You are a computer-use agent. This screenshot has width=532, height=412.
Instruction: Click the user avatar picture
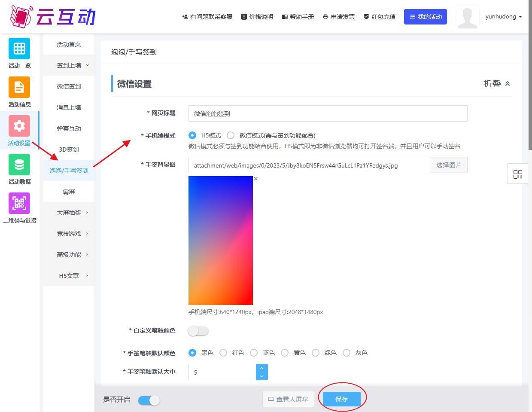(467, 17)
